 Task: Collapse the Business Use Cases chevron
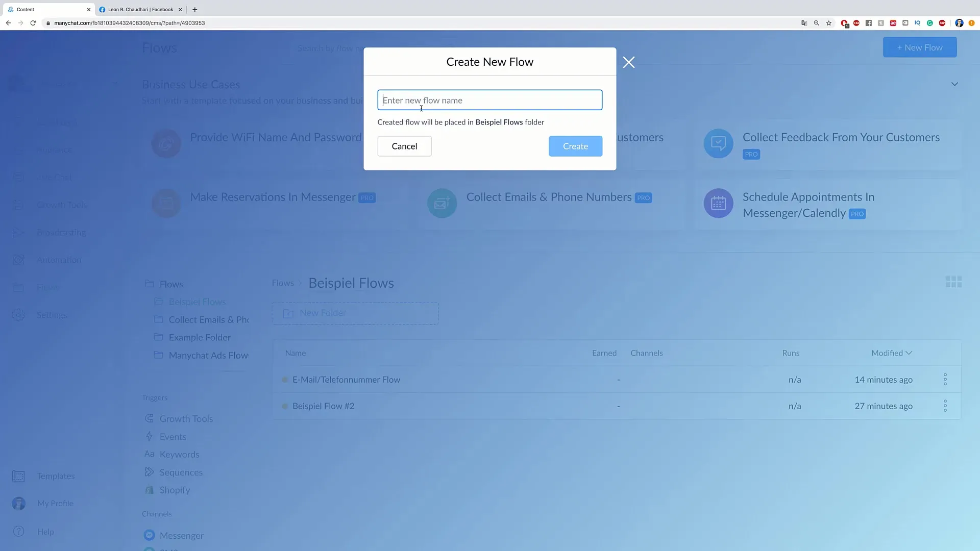(954, 84)
